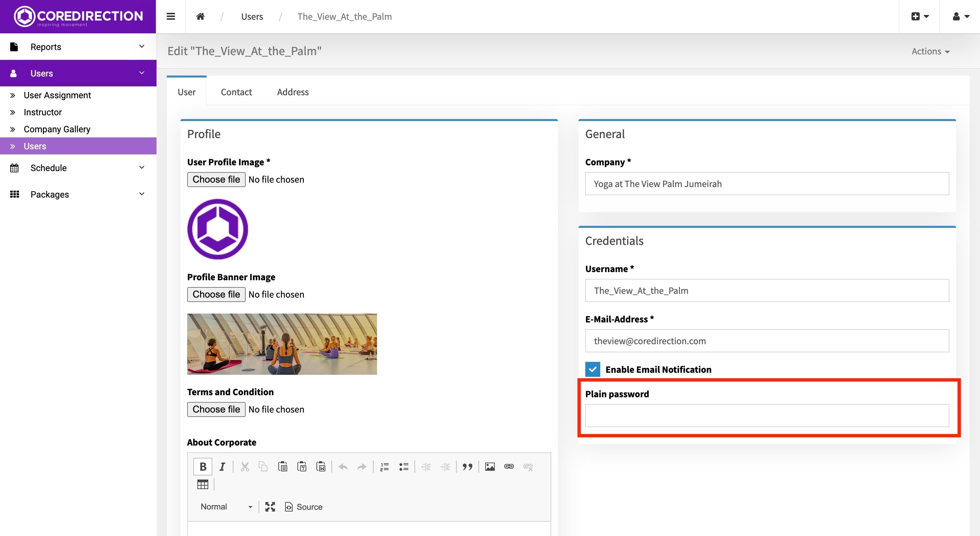980x536 pixels.
Task: Click the Decrease Indent icon
Action: (426, 466)
